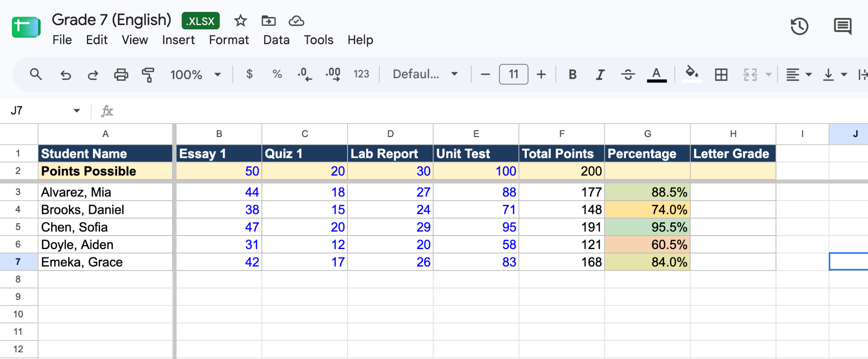
Task: Open the Insert menu
Action: coord(178,40)
